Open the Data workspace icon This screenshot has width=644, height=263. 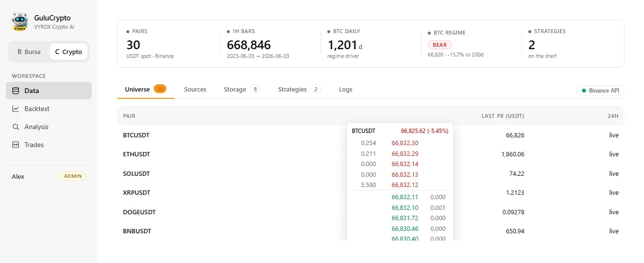click(x=16, y=91)
